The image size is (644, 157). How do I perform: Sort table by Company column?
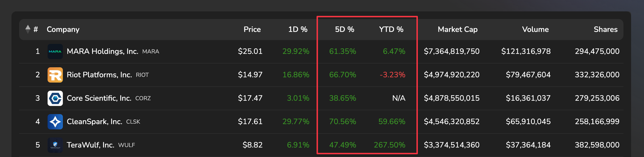click(x=63, y=29)
